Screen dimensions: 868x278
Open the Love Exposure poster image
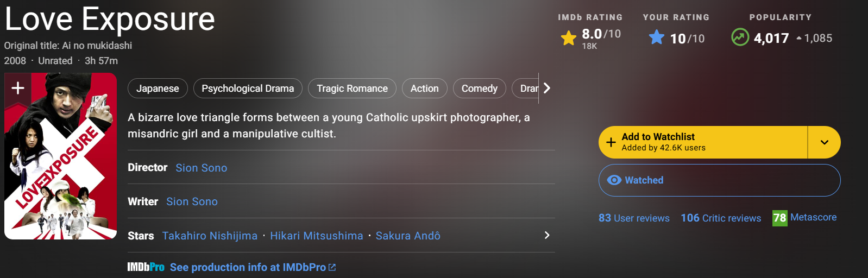tap(61, 163)
